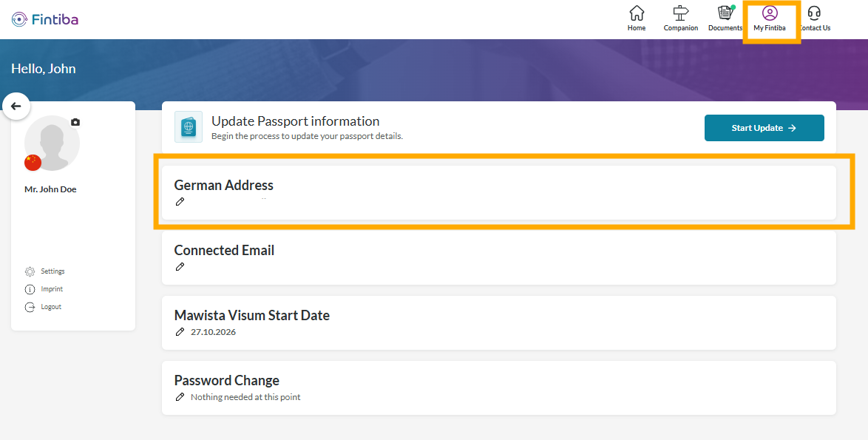Edit Connected Email with pencil icon

(180, 267)
